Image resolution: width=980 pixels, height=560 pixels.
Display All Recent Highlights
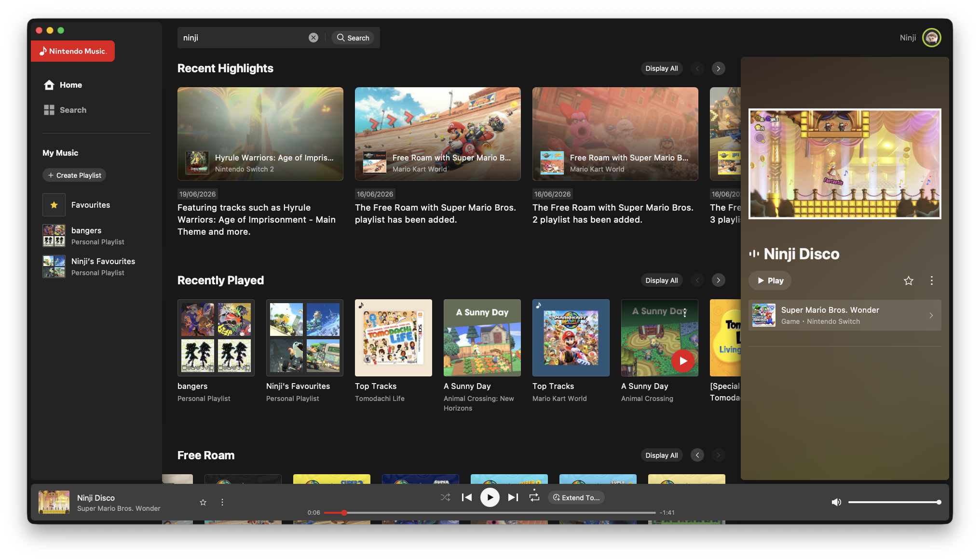pos(662,68)
